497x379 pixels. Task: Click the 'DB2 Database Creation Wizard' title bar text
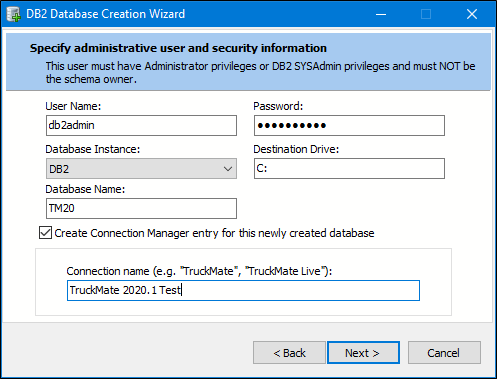(x=105, y=14)
